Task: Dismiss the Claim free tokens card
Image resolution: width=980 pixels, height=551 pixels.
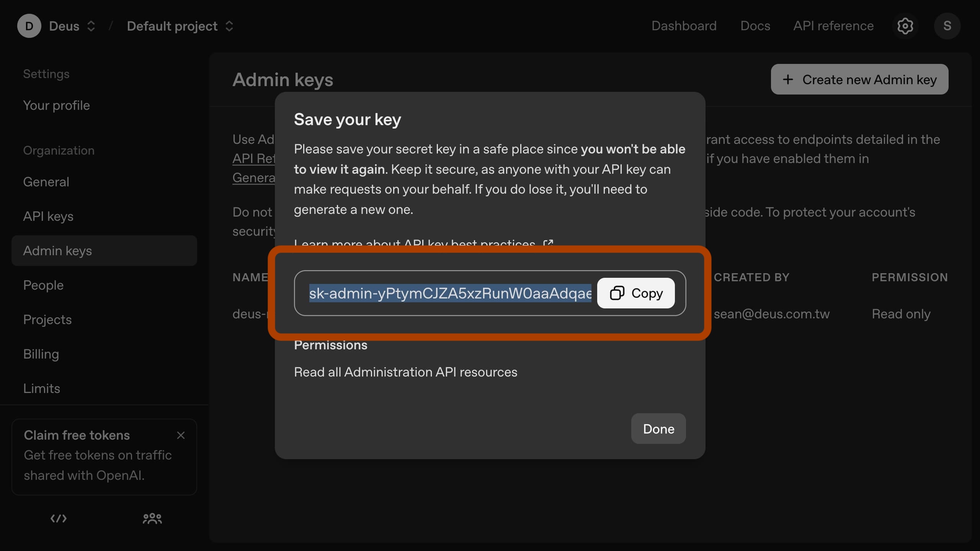Action: [x=181, y=435]
